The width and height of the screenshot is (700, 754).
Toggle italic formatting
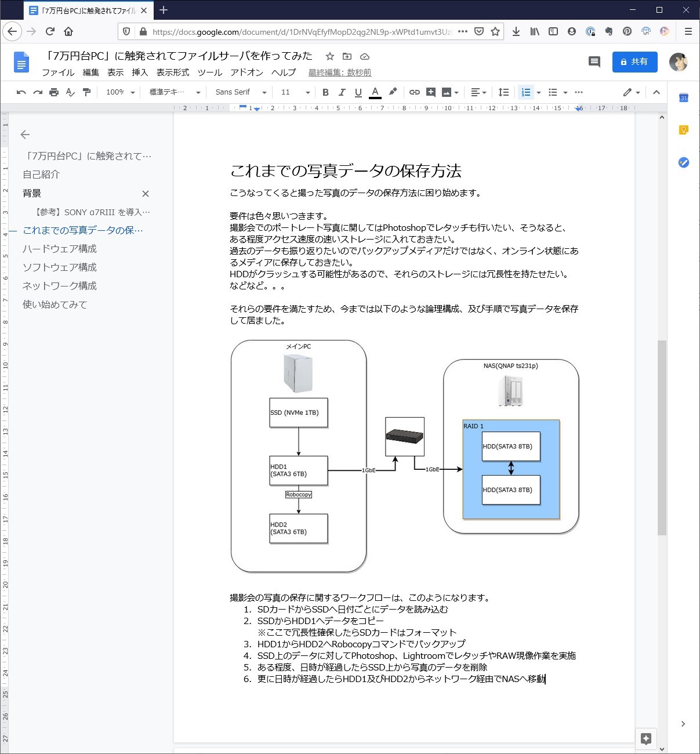coord(342,92)
